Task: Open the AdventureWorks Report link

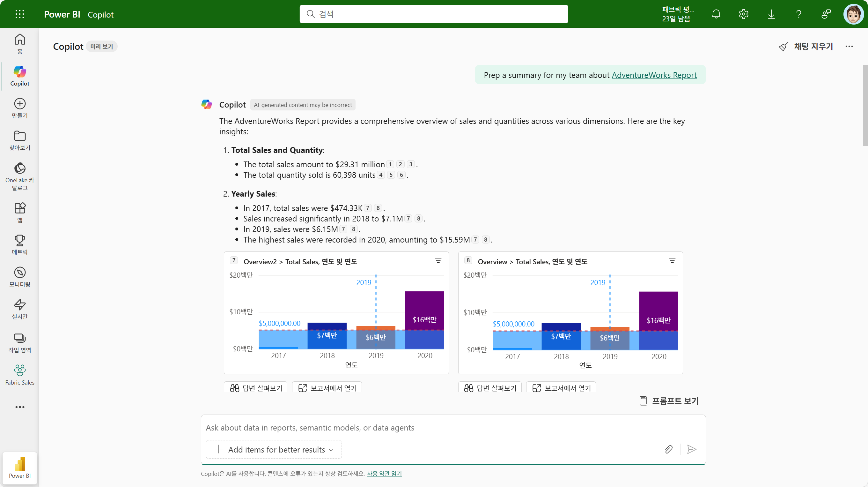Action: [654, 75]
